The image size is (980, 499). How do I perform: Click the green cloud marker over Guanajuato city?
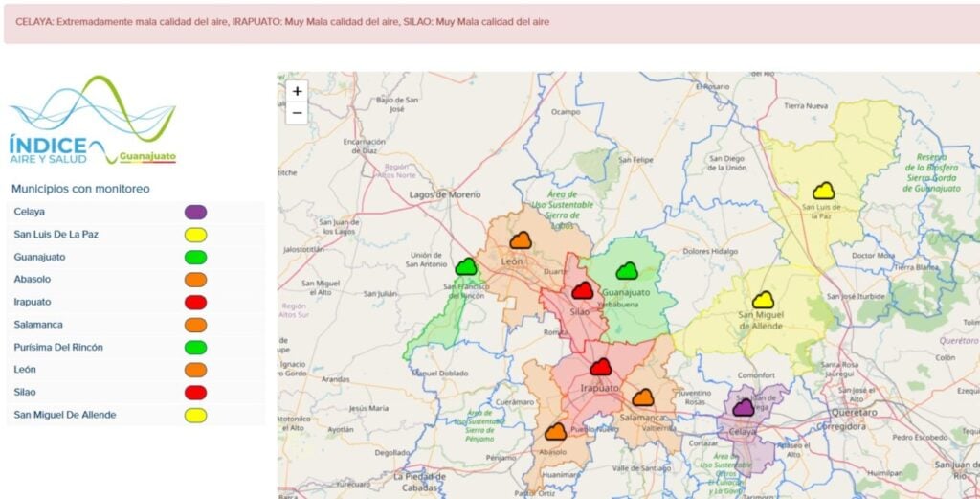(x=627, y=271)
